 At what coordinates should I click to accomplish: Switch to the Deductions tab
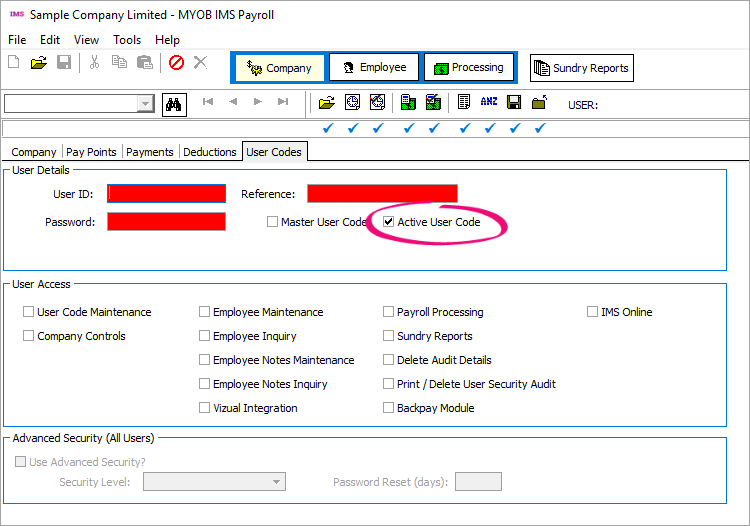click(210, 152)
